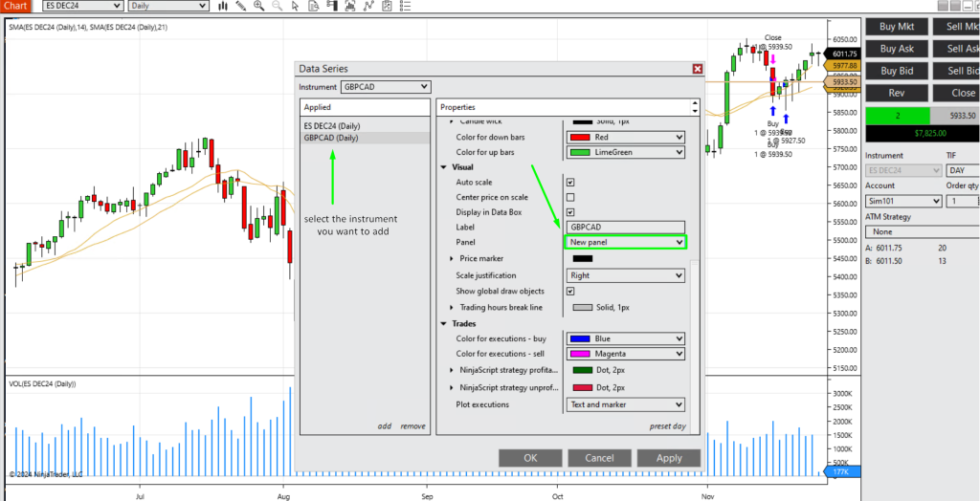Select the cursor pointer tool icon
This screenshot has height=501, width=980.
[x=295, y=6]
